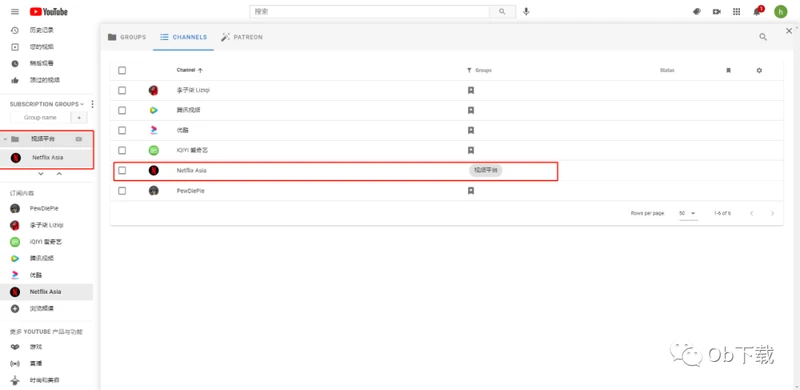Go to previous page of channels
This screenshot has height=390, width=800.
point(752,213)
